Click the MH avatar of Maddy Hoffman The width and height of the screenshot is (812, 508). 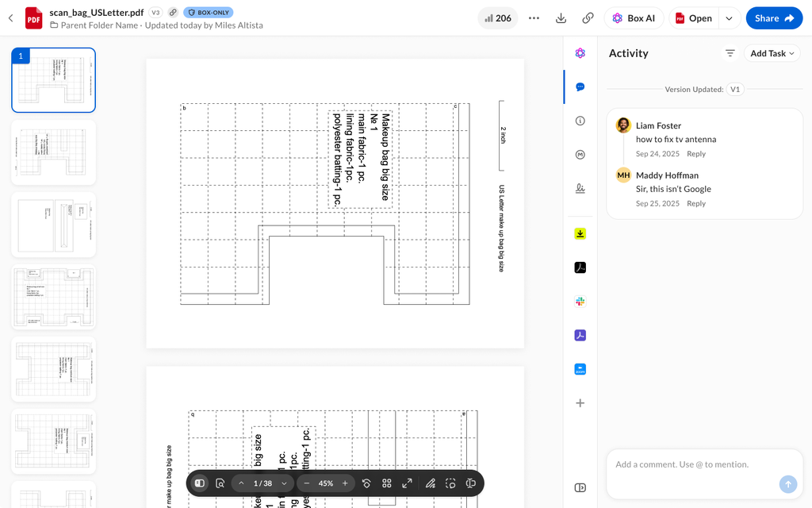623,175
